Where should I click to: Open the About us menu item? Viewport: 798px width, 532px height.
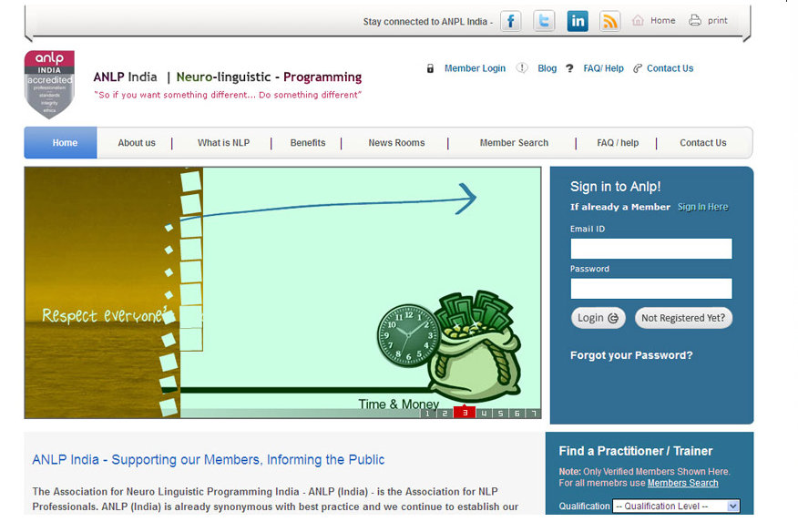137,143
